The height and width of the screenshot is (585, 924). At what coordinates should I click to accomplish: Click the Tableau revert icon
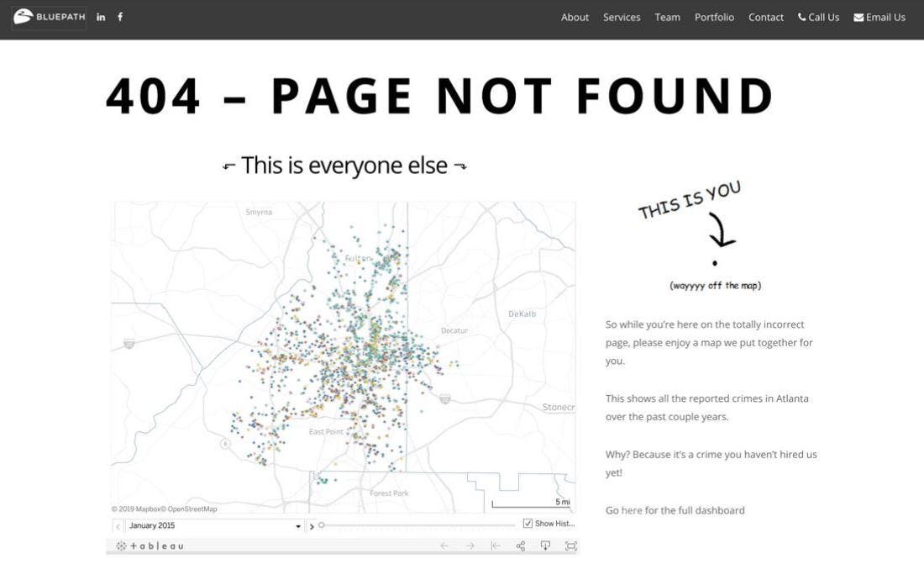pyautogui.click(x=496, y=546)
